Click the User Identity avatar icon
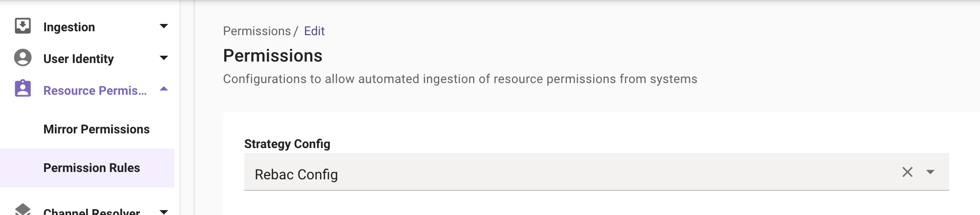980x215 pixels. point(23,58)
